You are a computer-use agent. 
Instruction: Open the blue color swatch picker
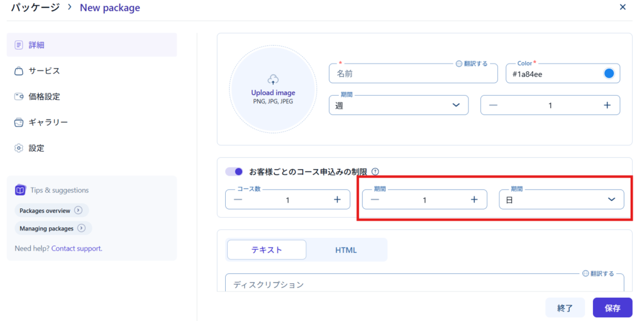coord(609,74)
